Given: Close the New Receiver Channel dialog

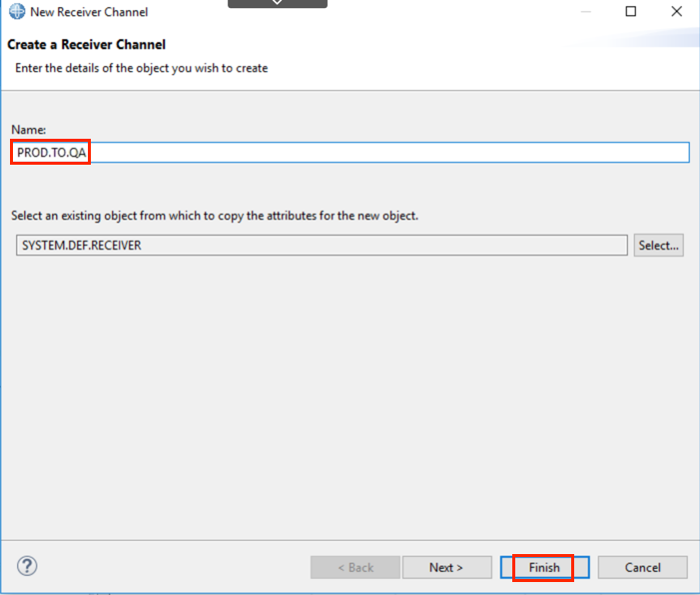Looking at the screenshot, I should pyautogui.click(x=677, y=11).
